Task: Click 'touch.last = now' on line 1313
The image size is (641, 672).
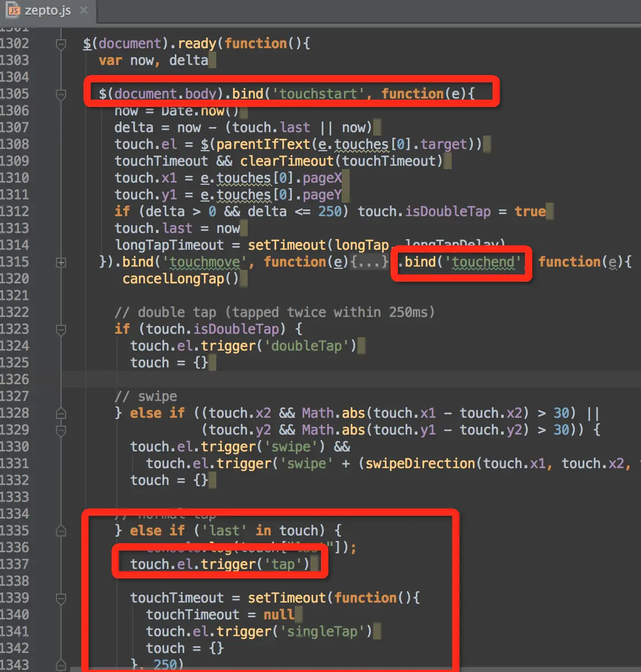Action: click(177, 228)
